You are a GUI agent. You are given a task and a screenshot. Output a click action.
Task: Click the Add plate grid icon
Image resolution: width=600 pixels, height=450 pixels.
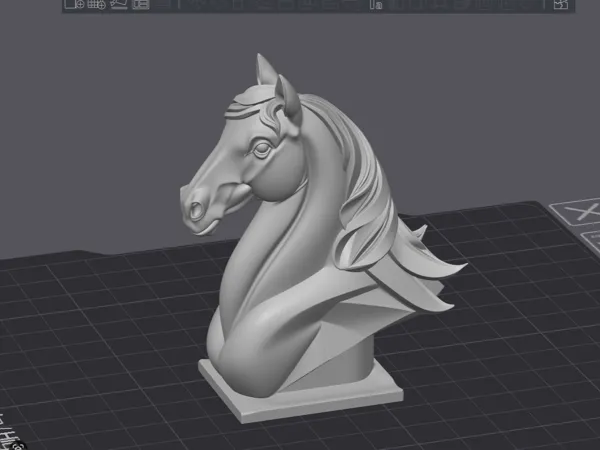(96, 4)
